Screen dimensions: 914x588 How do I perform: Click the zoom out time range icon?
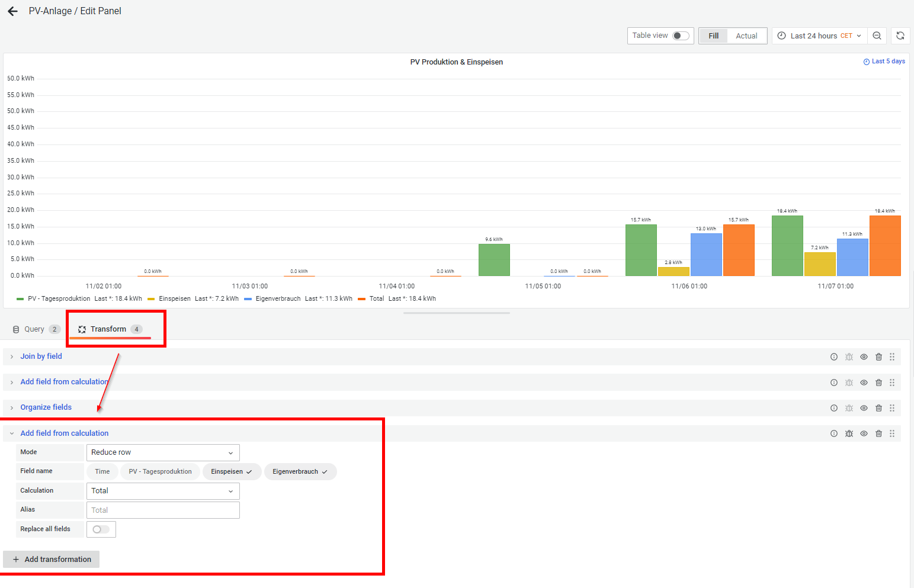click(877, 36)
